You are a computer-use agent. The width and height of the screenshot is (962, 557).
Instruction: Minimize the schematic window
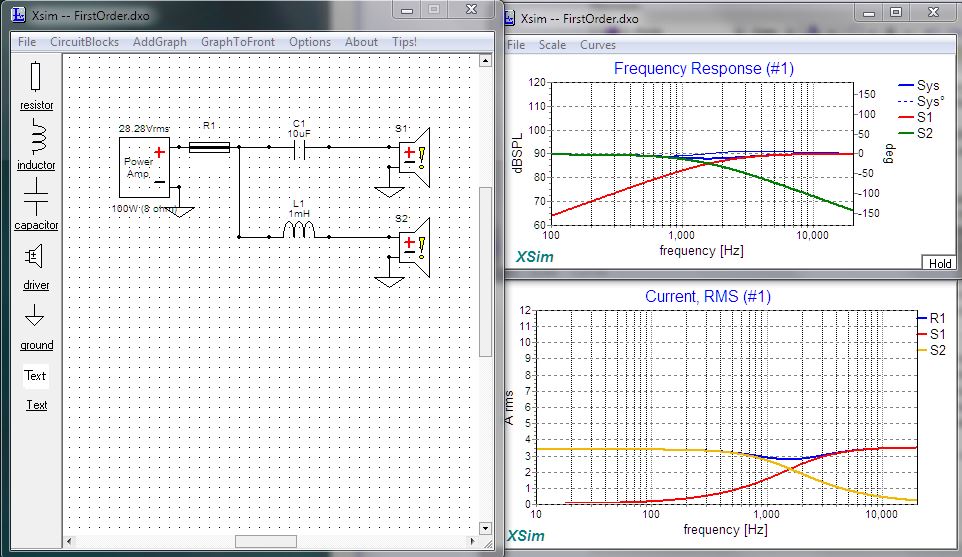coord(407,10)
